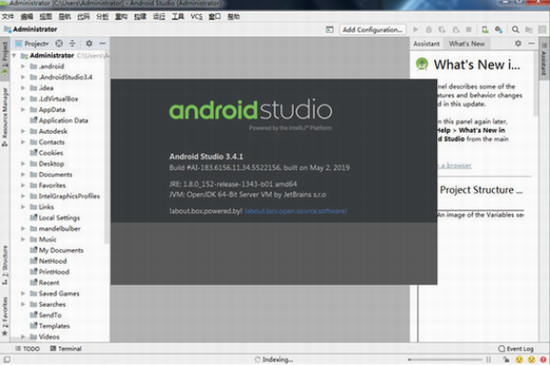Click the Add Configuration button
Viewport: 550px width, 365px height.
[x=373, y=30]
